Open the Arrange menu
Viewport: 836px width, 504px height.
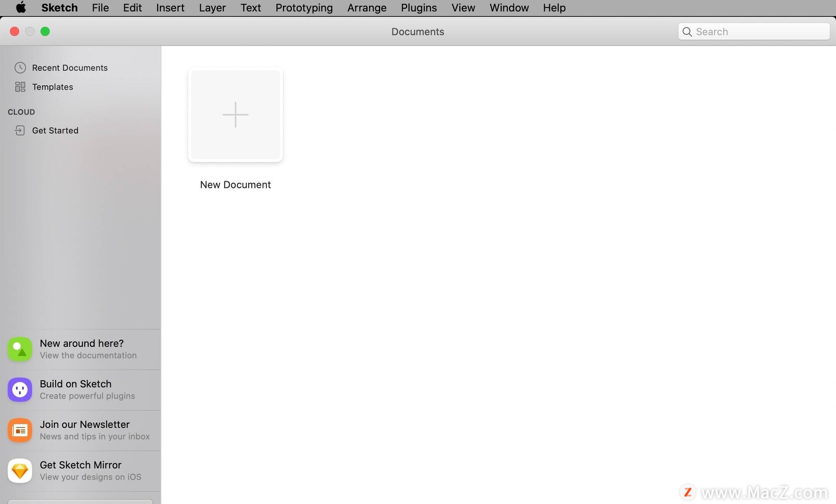click(367, 7)
